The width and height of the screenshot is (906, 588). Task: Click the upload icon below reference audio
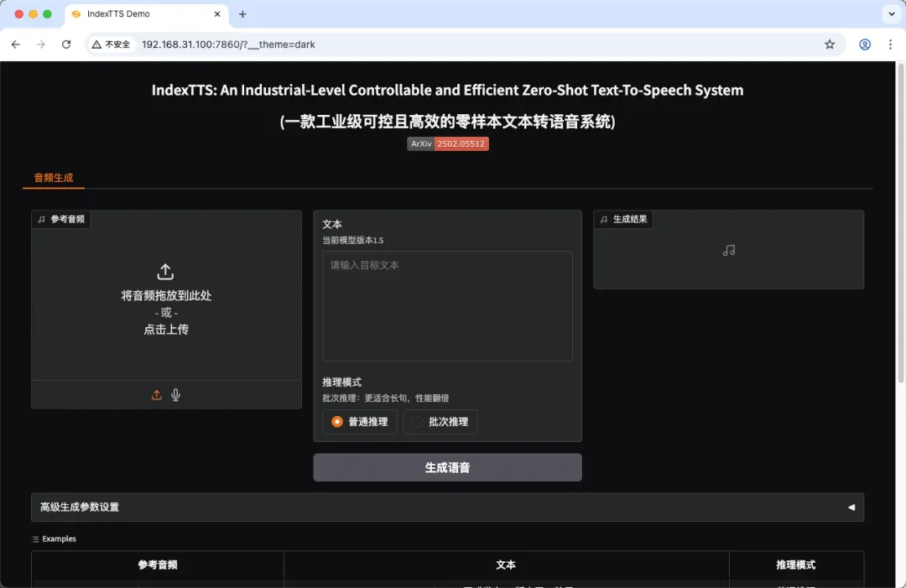tap(157, 395)
